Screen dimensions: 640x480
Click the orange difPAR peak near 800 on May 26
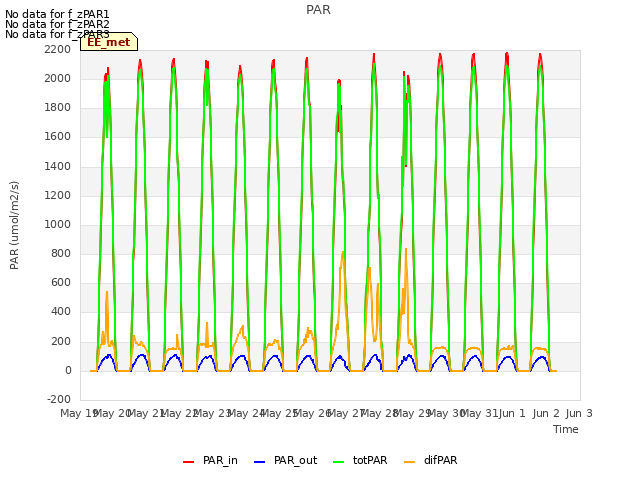point(342,253)
